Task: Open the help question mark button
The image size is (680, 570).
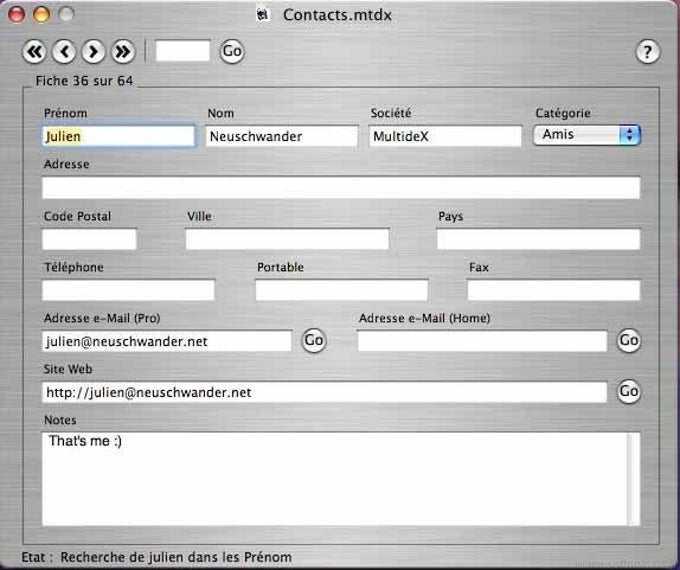Action: point(647,52)
